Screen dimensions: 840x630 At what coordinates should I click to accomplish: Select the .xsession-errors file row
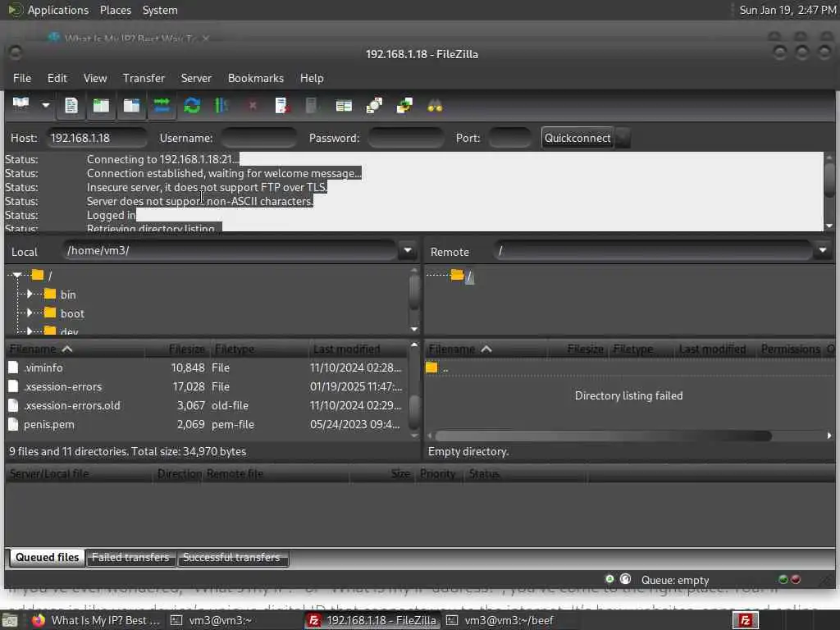pyautogui.click(x=206, y=386)
